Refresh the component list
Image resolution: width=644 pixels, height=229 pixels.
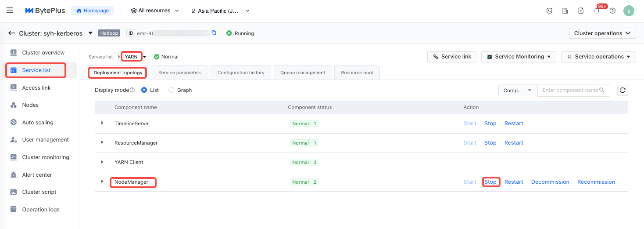tap(622, 91)
